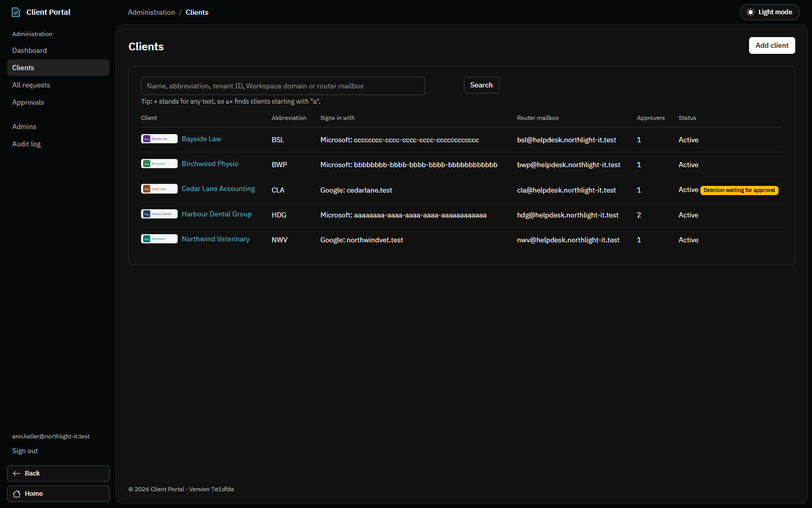Click 'bsl@helpdesk.northlight-it.test' mailbox

click(x=566, y=140)
